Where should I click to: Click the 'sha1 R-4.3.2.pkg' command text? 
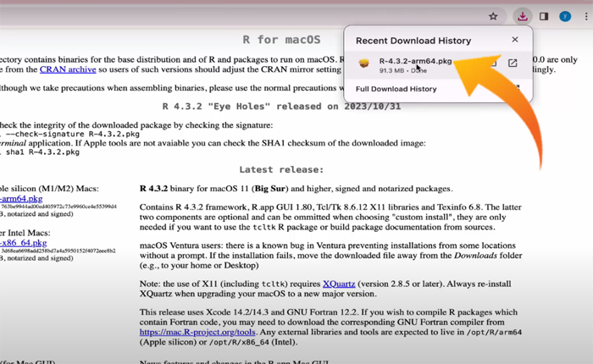pyautogui.click(x=42, y=152)
